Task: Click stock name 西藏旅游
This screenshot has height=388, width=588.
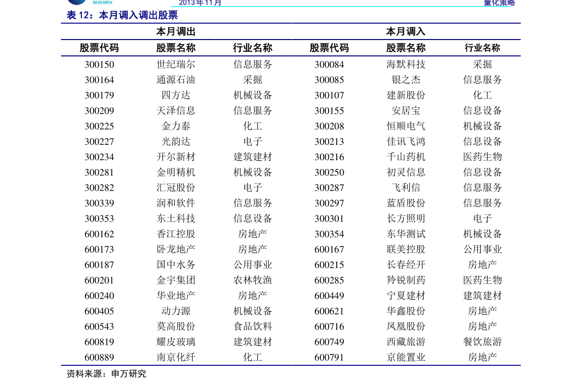Action: point(406,342)
